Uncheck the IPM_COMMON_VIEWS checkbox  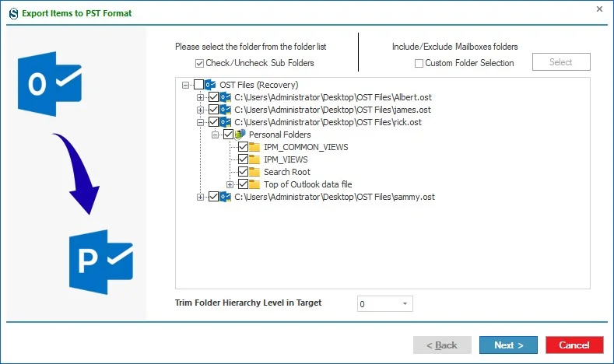[x=243, y=147]
